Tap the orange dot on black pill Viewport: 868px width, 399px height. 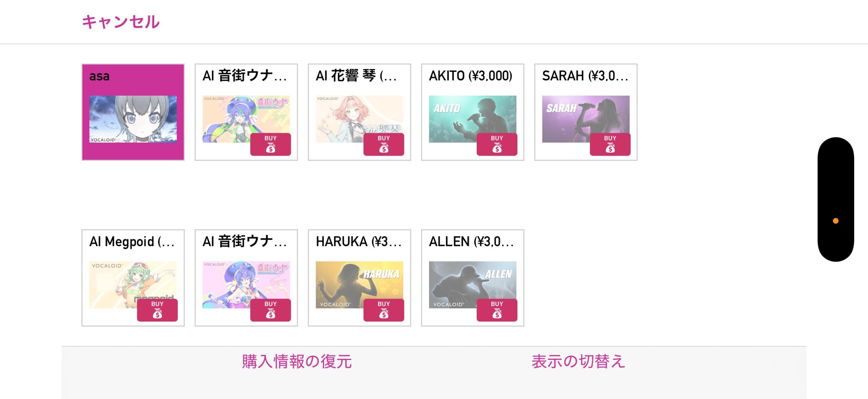[x=835, y=221]
